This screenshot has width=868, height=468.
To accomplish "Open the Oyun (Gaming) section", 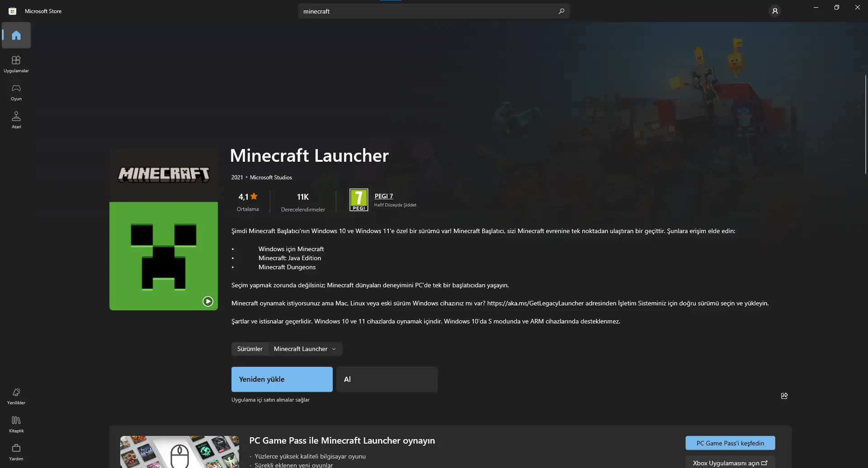I will pos(16,92).
